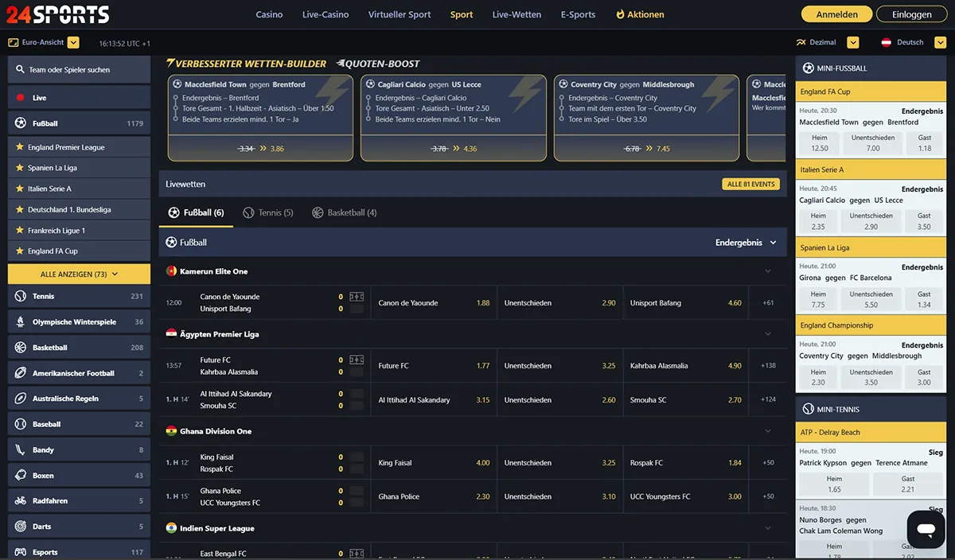Bet on Unisport Bafang at 4.60
This screenshot has height=560, width=955.
coord(686,303)
